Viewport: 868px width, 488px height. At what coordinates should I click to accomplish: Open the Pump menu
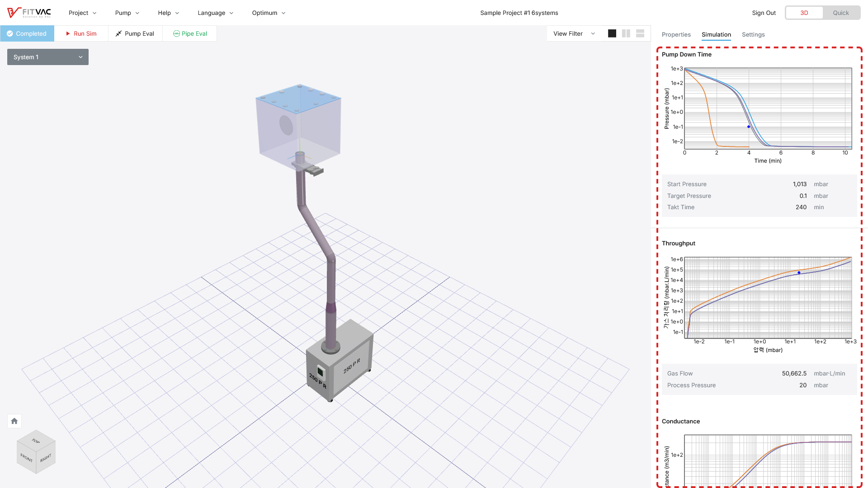tap(127, 13)
